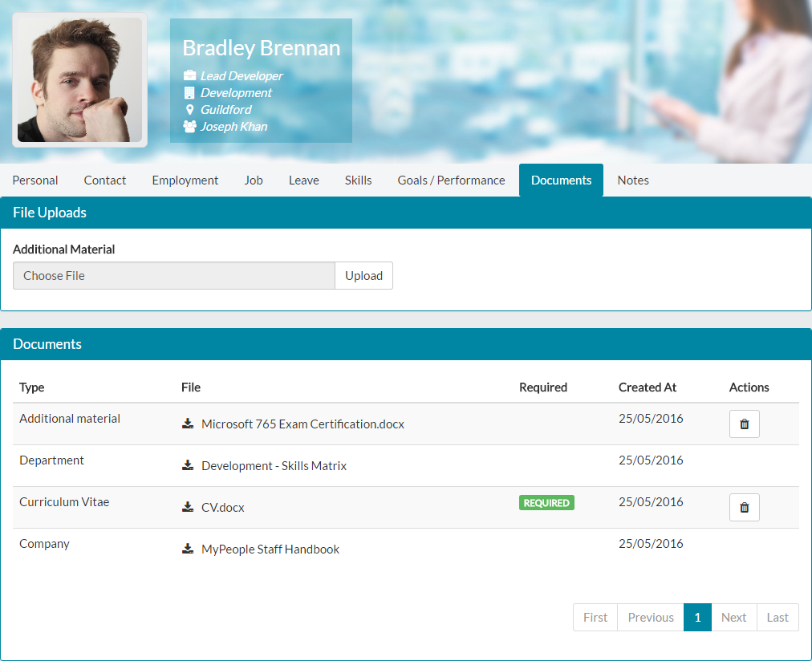
Task: Click the 25/05/2016 date in Company row
Action: [651, 544]
